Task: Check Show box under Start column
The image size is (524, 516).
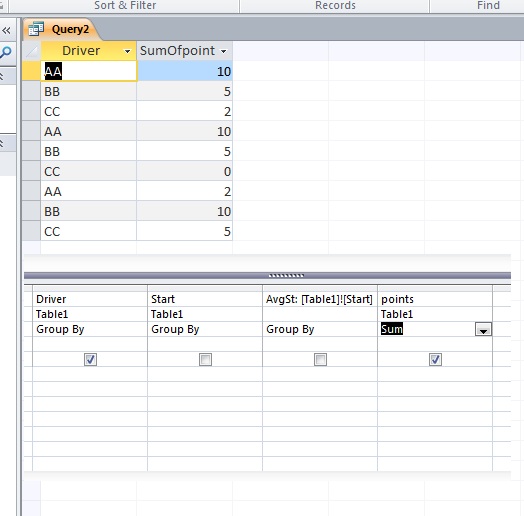Action: point(205,360)
